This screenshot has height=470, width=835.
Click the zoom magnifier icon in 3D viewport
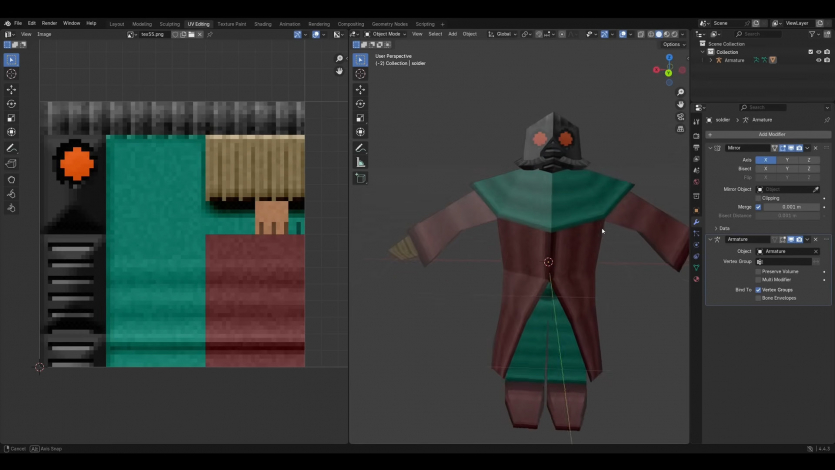(x=680, y=92)
